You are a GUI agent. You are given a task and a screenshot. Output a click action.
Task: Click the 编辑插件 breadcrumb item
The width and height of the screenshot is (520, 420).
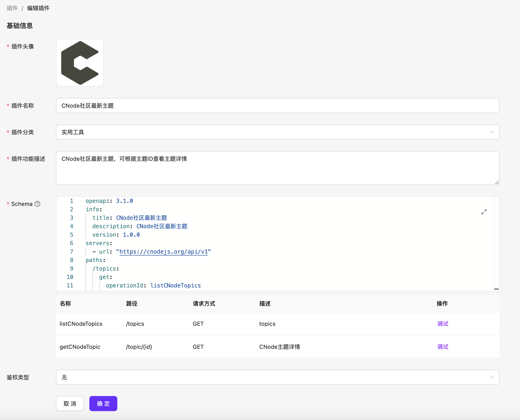[x=38, y=8]
